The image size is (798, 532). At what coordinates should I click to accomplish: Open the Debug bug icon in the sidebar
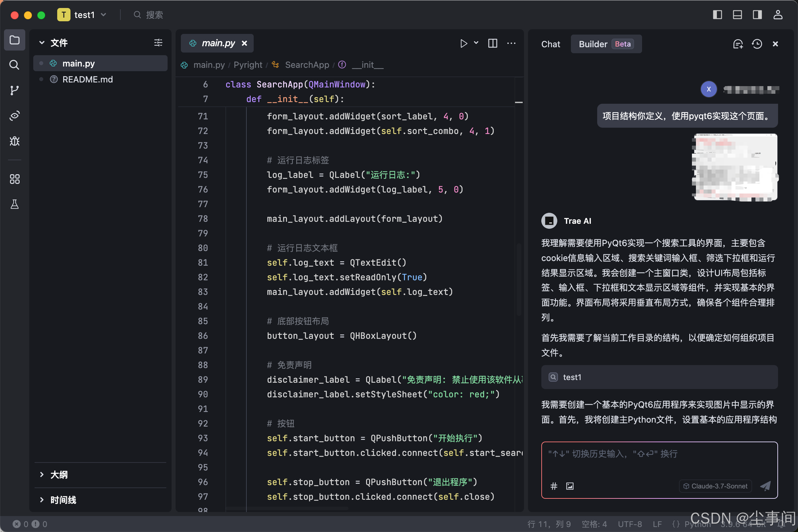pos(14,141)
